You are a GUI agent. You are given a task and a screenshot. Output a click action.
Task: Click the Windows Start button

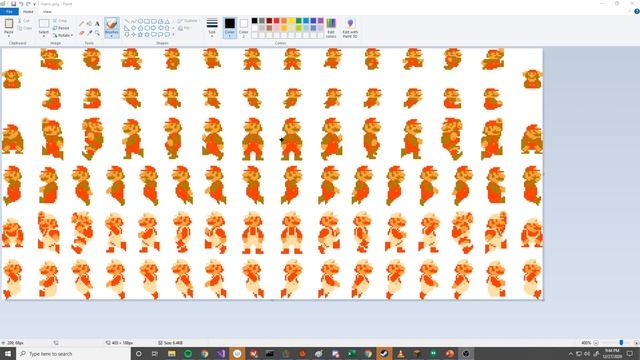(x=8, y=353)
